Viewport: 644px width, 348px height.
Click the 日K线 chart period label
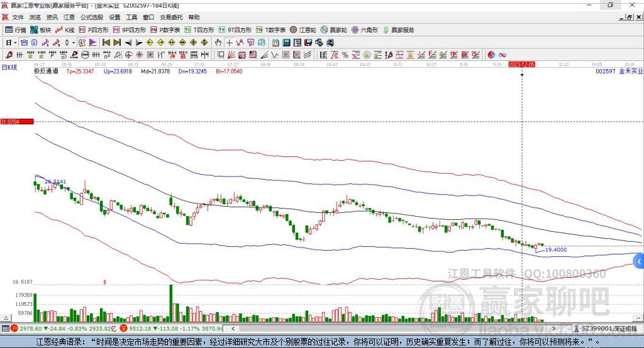(9, 67)
